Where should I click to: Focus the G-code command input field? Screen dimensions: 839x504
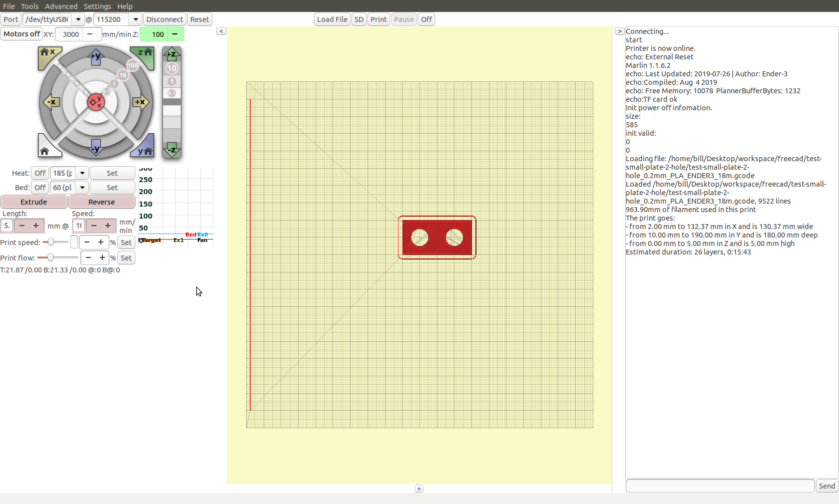720,486
